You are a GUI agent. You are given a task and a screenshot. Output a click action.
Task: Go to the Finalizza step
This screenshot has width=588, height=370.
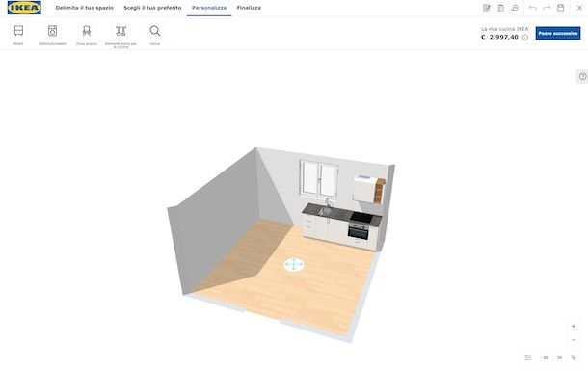249,8
